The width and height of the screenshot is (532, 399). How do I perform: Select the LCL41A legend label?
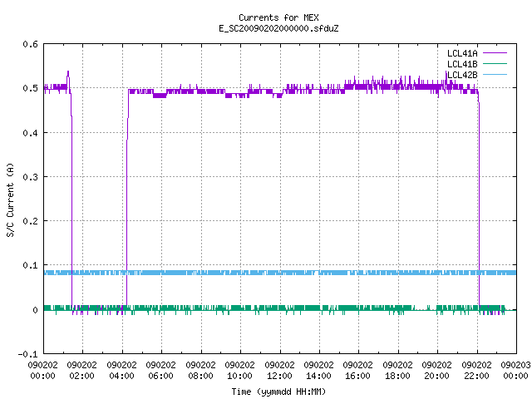pyautogui.click(x=462, y=53)
